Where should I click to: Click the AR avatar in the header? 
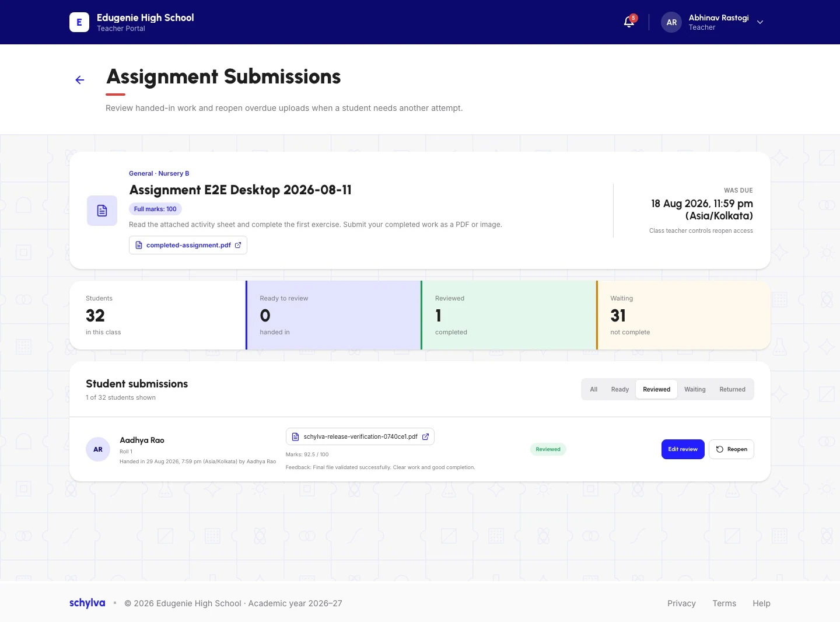(671, 22)
